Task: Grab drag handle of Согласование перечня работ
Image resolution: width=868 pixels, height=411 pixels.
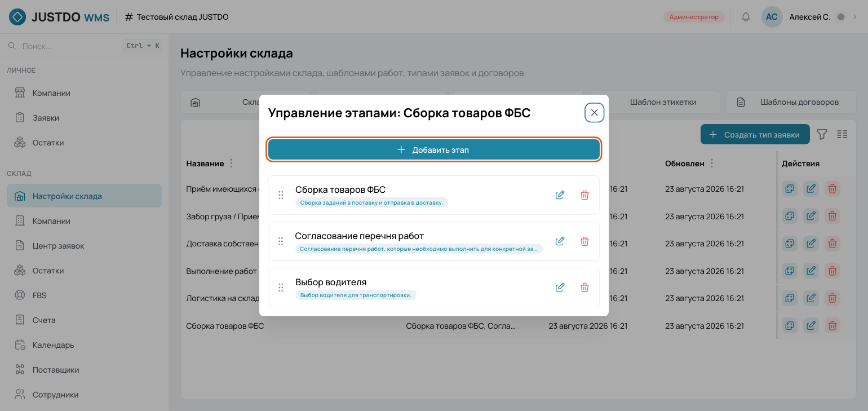Action: [x=281, y=241]
